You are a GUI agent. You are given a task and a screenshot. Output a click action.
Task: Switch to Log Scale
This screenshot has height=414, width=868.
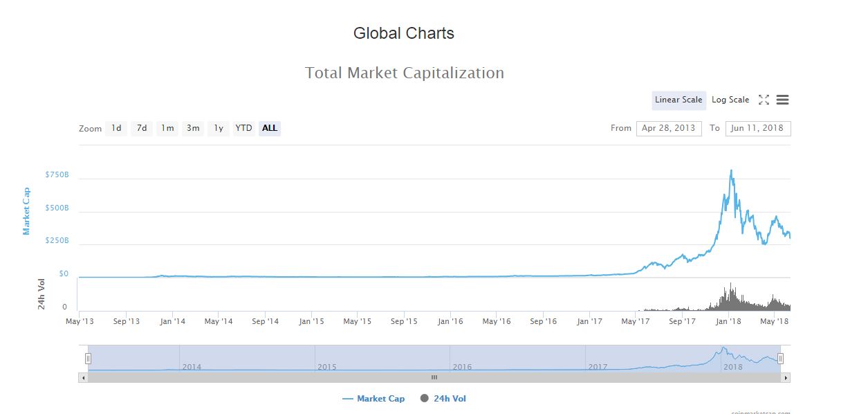coord(730,100)
